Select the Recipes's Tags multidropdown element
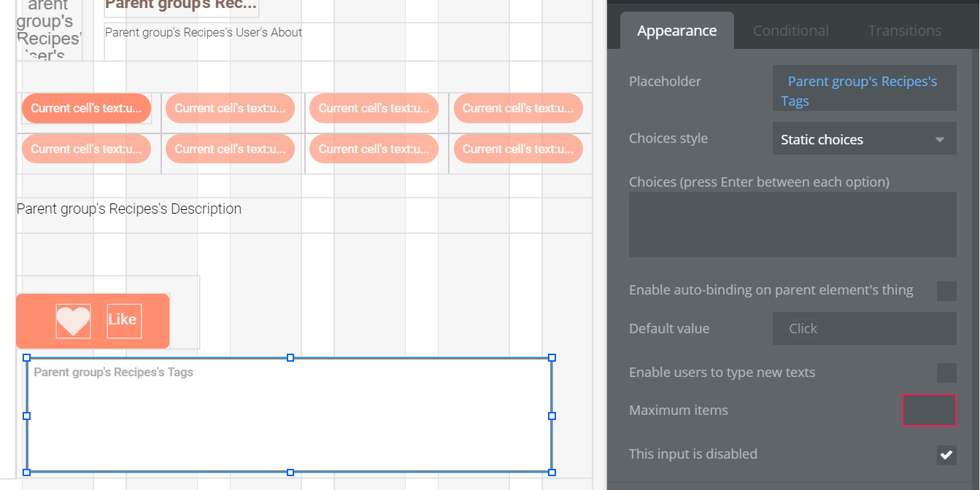The height and width of the screenshot is (490, 980). [x=289, y=416]
